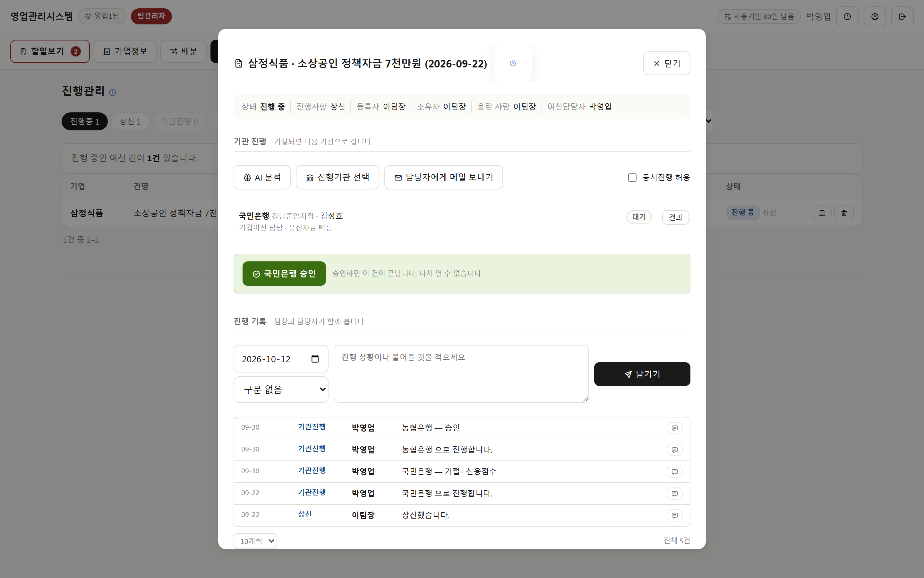
Task: Open detail icon on the 삼정식품 table row
Action: coord(822,213)
